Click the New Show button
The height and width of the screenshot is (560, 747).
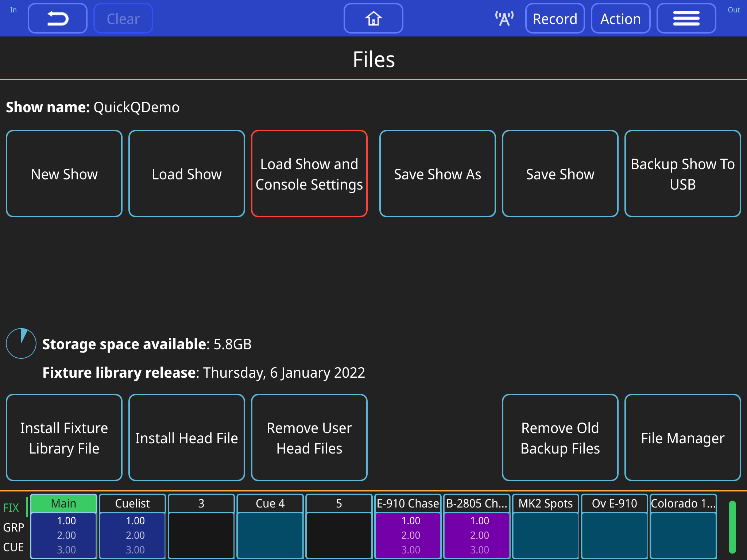(x=64, y=174)
